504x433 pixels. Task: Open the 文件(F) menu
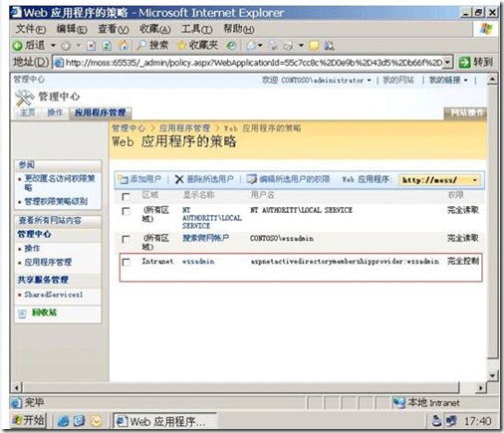pos(31,29)
